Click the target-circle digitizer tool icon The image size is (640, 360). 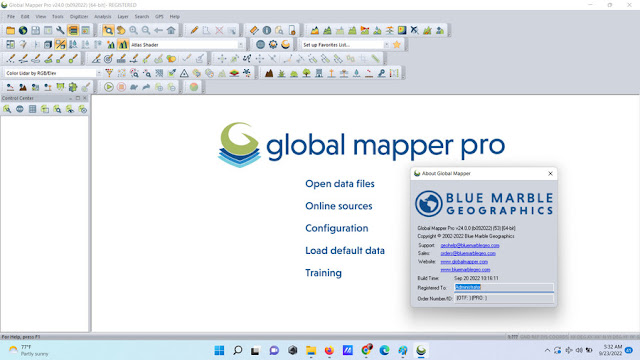(108, 59)
